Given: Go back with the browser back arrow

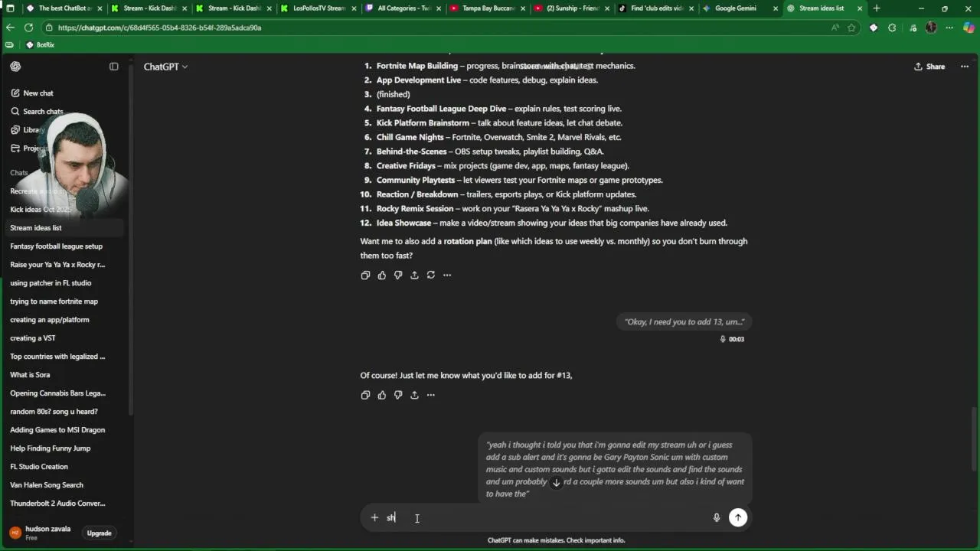Looking at the screenshot, I should click(10, 28).
